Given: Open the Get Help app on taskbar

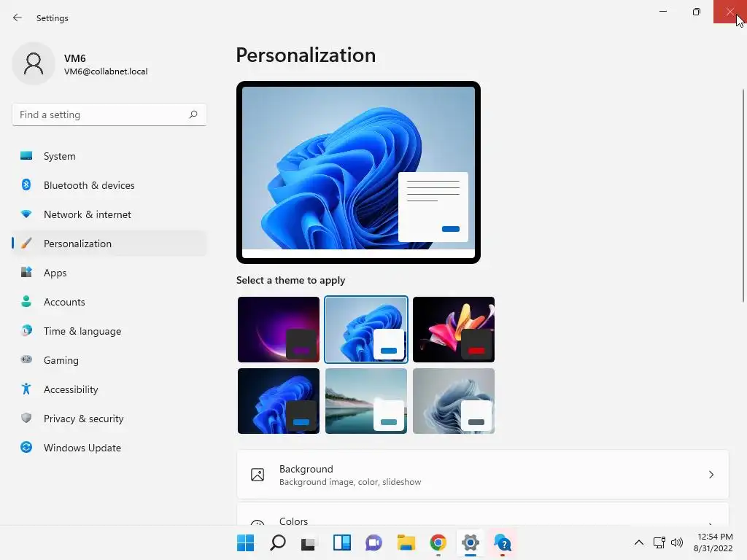Looking at the screenshot, I should pos(503,542).
